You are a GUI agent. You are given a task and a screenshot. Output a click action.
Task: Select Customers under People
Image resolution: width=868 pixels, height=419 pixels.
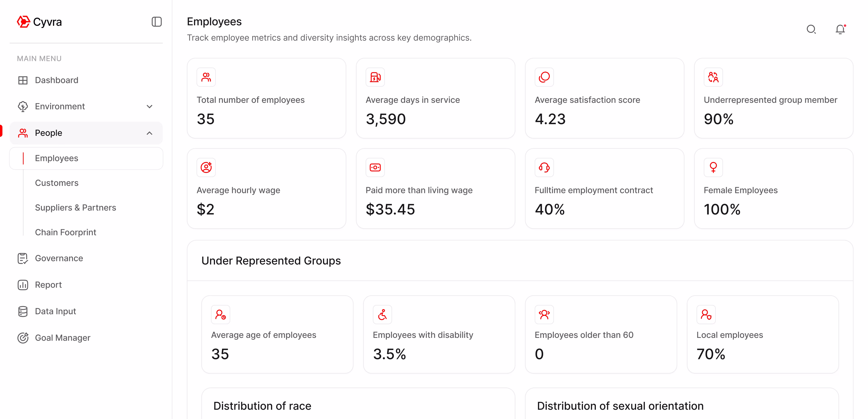[57, 183]
